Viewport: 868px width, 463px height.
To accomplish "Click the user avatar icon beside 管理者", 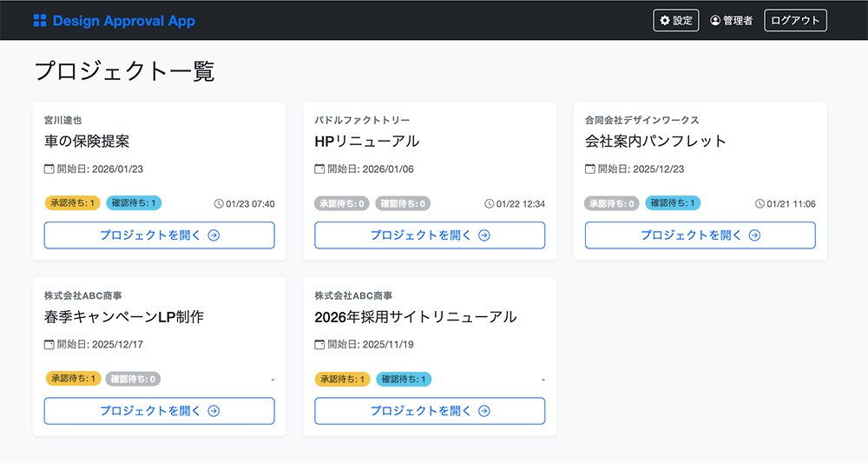I will [x=715, y=21].
